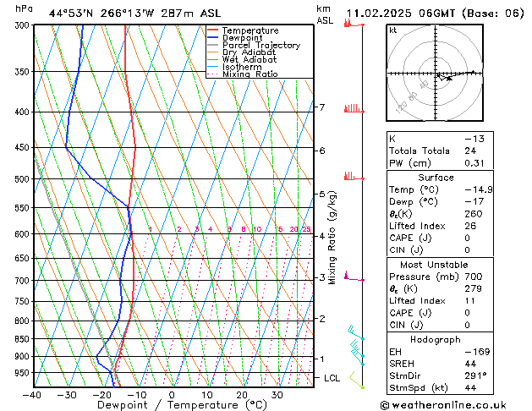Click the 300 hPa pressure axis label
This screenshot has width=532, height=411.
click(x=23, y=25)
